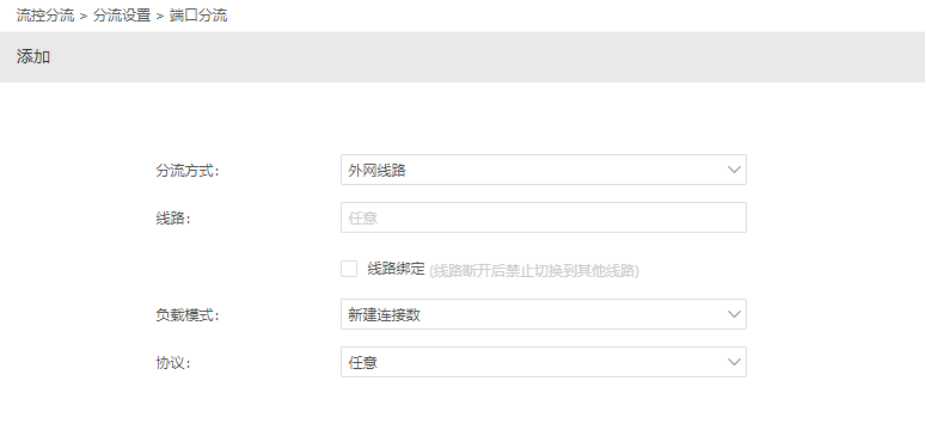The width and height of the screenshot is (926, 431).
Task: Click the 线路 field label
Action: coord(173,218)
